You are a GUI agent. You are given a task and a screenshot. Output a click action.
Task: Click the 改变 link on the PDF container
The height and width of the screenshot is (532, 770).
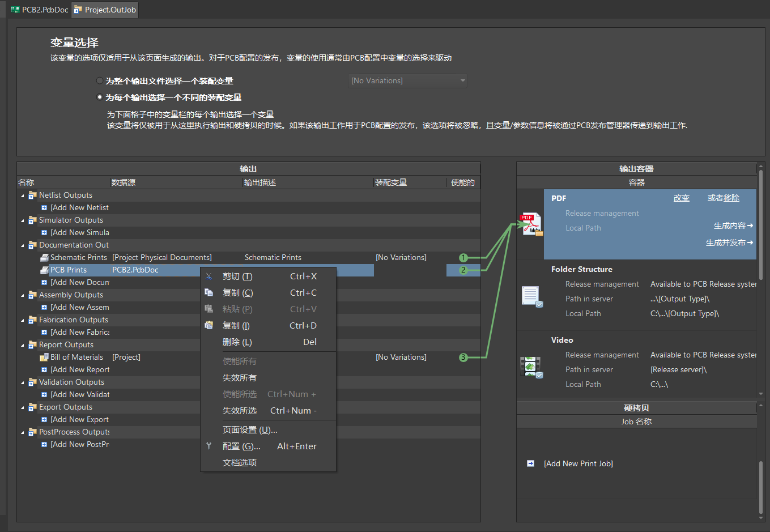[x=682, y=198]
